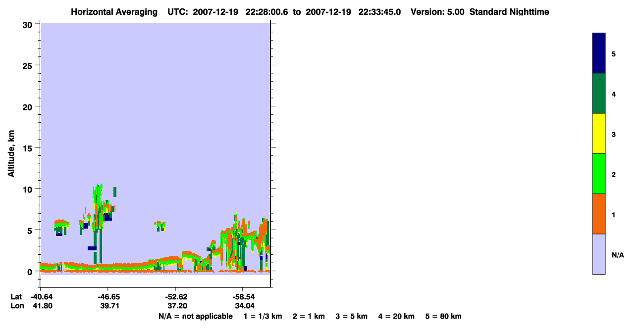The height and width of the screenshot is (330, 644).
Task: Click the dark green colorbar segment labeled 4
Action: [599, 94]
